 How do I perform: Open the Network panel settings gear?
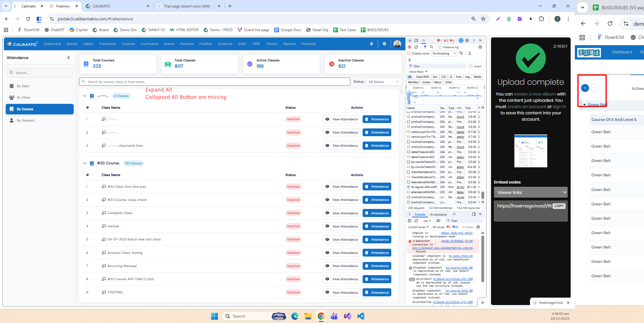(480, 47)
